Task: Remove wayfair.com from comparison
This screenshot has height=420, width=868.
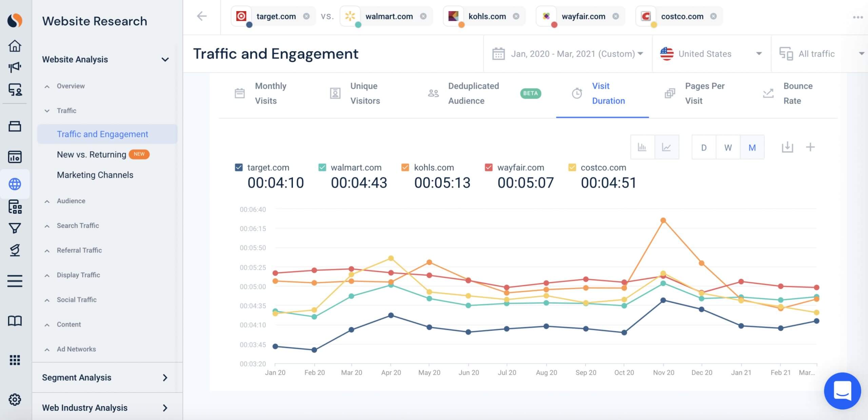Action: tap(616, 16)
